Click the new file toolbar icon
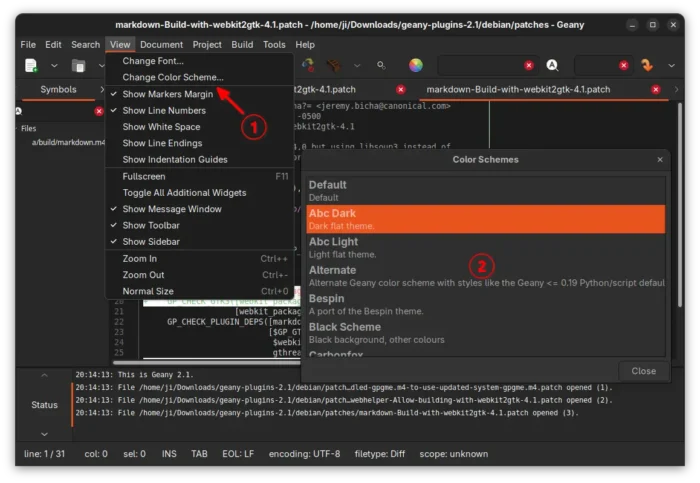This screenshot has width=700, height=483. click(x=31, y=66)
